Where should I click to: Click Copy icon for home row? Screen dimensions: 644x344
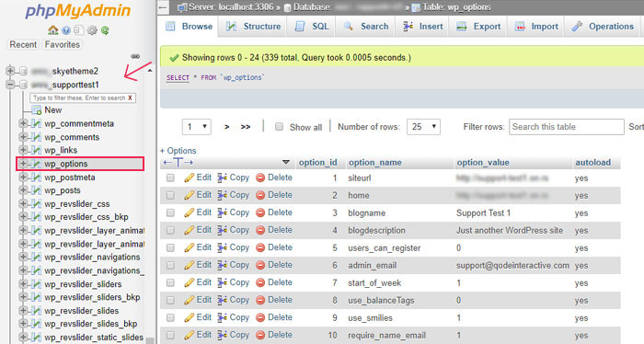223,195
